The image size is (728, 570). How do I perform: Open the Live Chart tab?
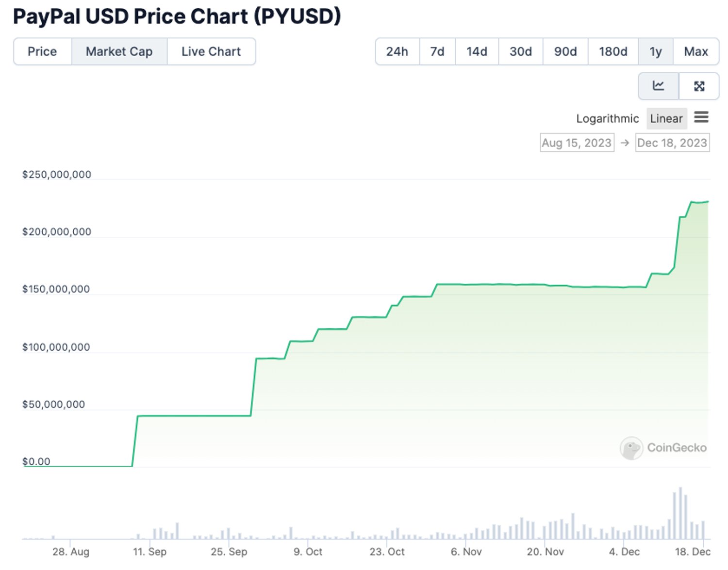(x=211, y=51)
